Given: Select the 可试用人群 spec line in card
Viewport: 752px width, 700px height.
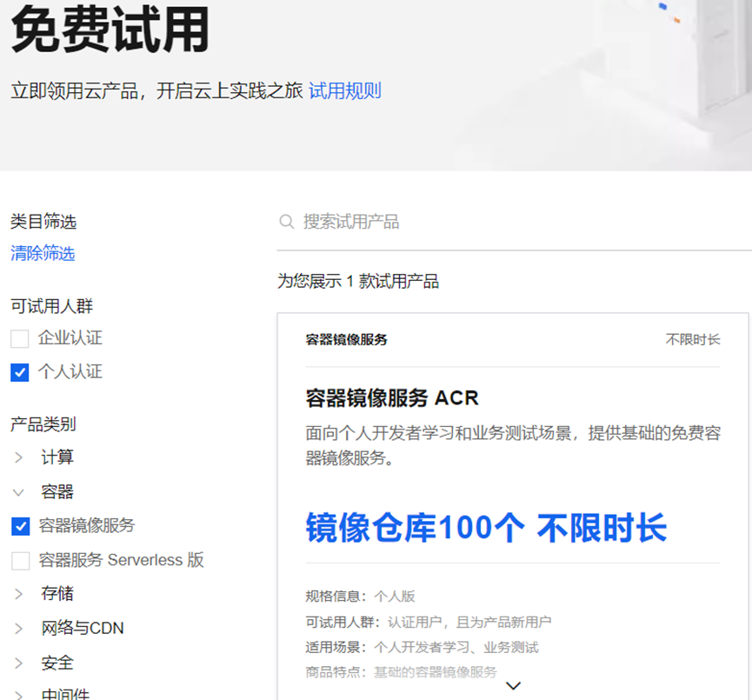Looking at the screenshot, I should [x=429, y=623].
